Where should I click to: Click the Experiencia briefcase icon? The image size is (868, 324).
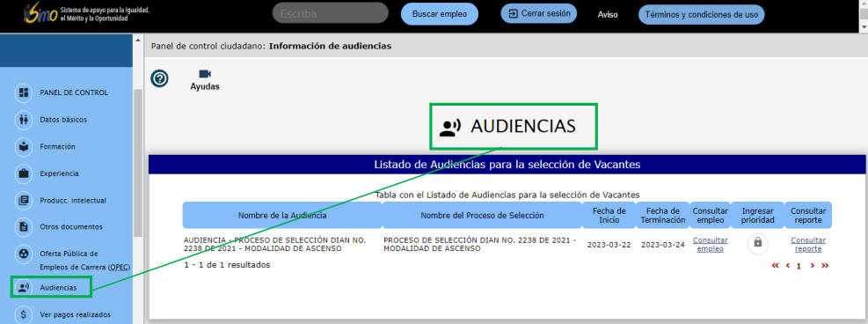[x=23, y=173]
